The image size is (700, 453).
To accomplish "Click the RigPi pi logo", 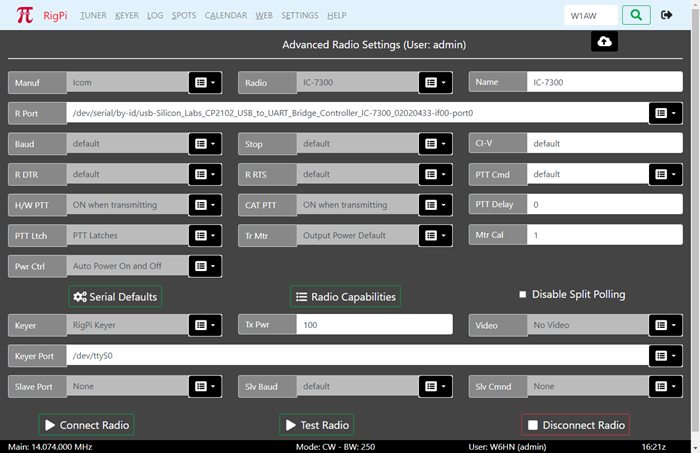I will click(25, 15).
